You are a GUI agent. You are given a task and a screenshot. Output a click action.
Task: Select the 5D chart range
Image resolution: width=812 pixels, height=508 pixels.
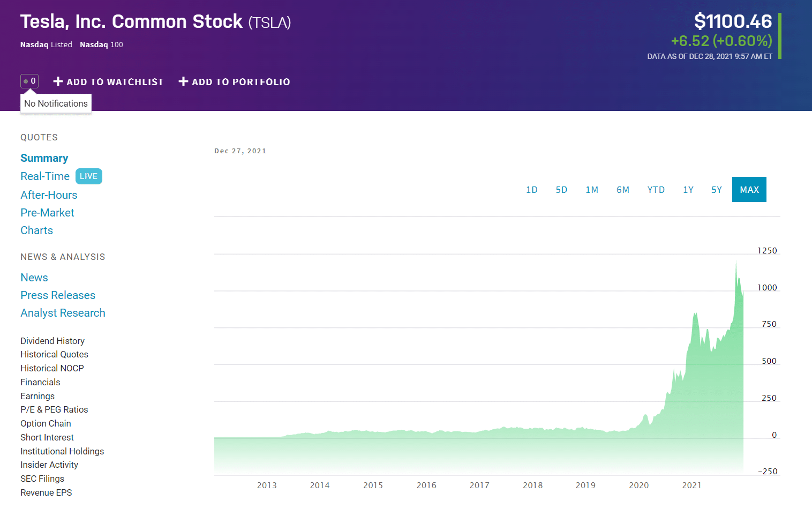(561, 190)
